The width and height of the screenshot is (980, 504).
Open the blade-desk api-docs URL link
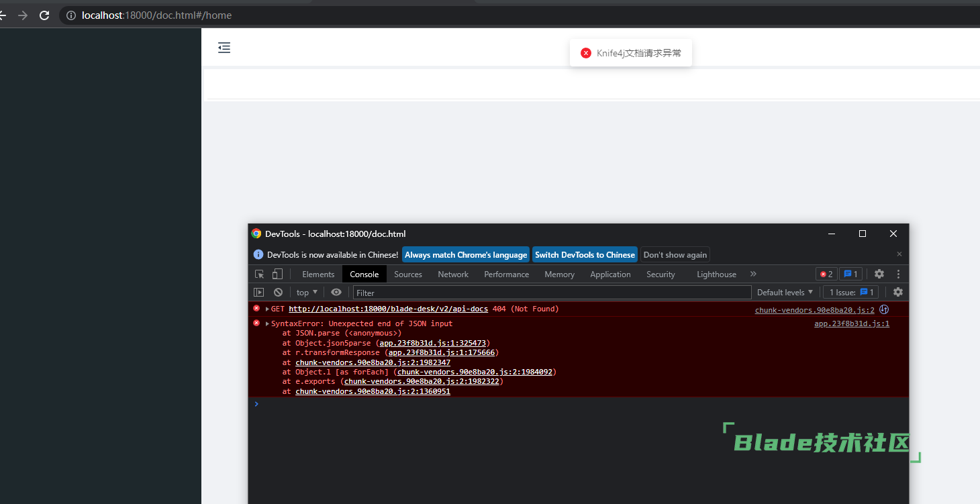388,309
